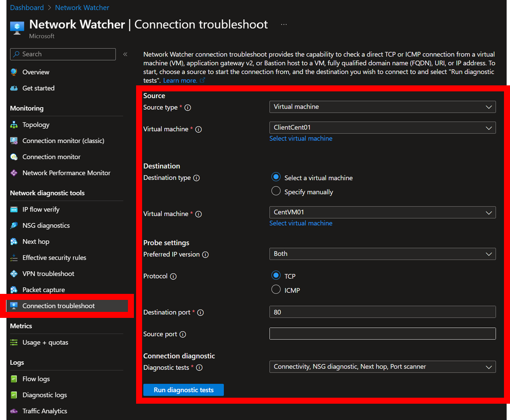Click the Traffic Analytics icon
Image resolution: width=510 pixels, height=420 pixels.
click(14, 411)
